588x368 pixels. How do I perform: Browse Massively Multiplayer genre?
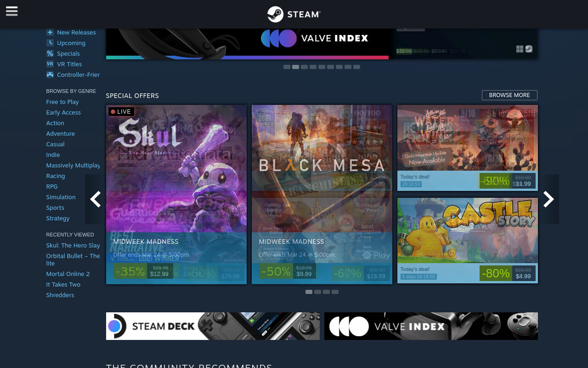[73, 165]
